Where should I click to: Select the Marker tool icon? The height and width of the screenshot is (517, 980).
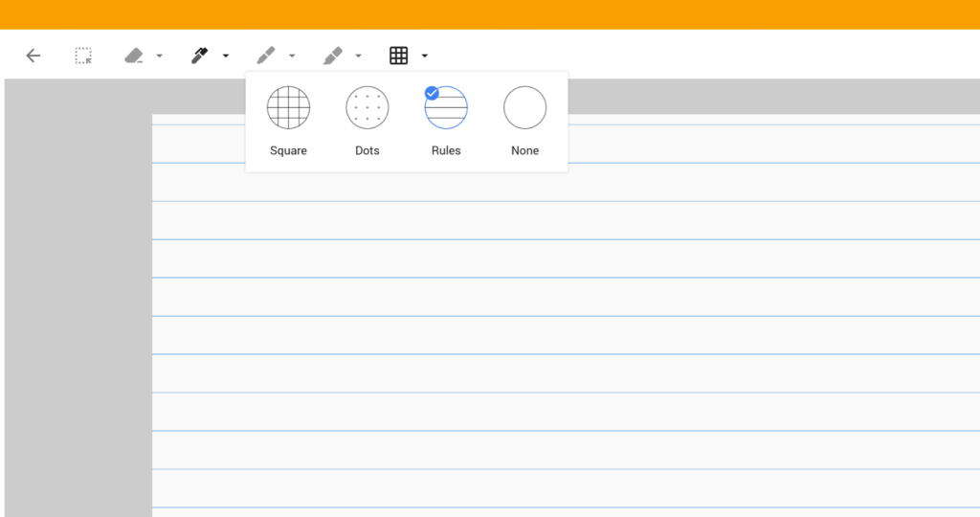pos(266,56)
